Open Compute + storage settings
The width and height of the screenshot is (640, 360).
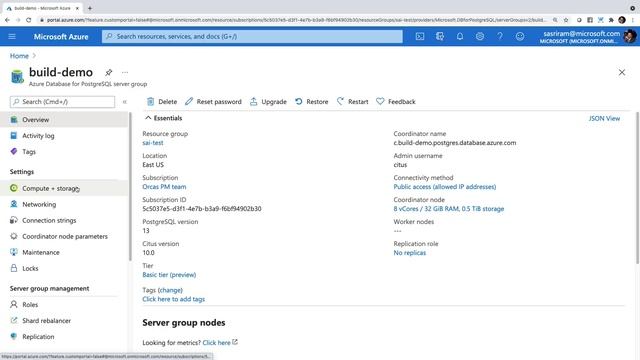pyautogui.click(x=64, y=188)
